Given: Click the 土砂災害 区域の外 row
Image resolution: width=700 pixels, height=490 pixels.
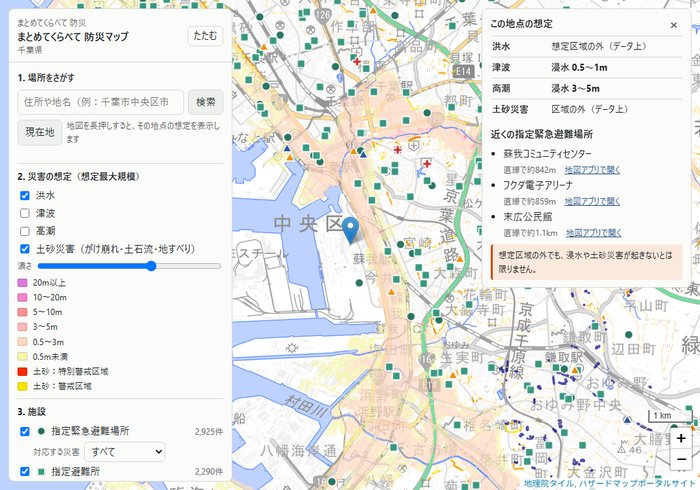Looking at the screenshot, I should 587,109.
